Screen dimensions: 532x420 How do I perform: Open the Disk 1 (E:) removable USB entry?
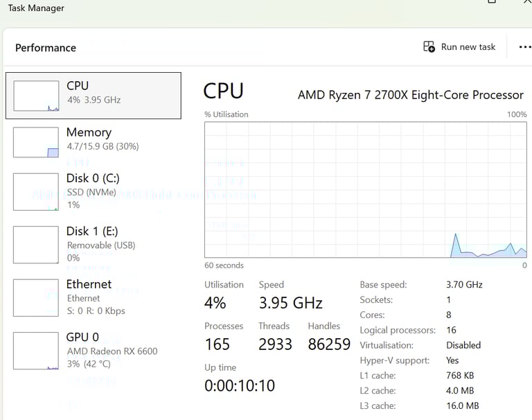(x=94, y=245)
